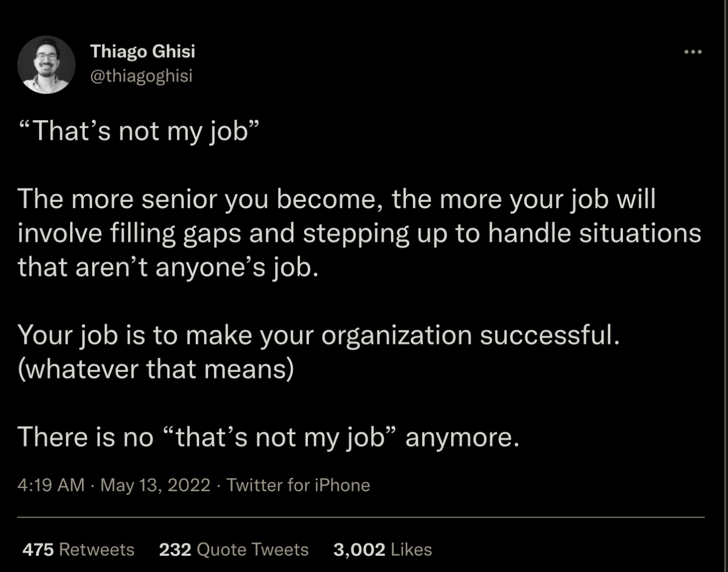View the 3,002 Likes list
The height and width of the screenshot is (572, 728).
(382, 549)
